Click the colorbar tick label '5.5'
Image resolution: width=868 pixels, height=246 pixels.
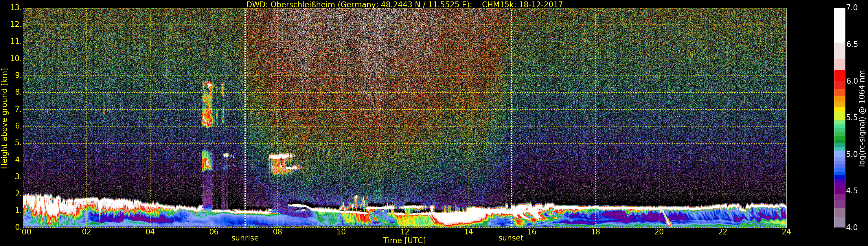[x=852, y=117]
